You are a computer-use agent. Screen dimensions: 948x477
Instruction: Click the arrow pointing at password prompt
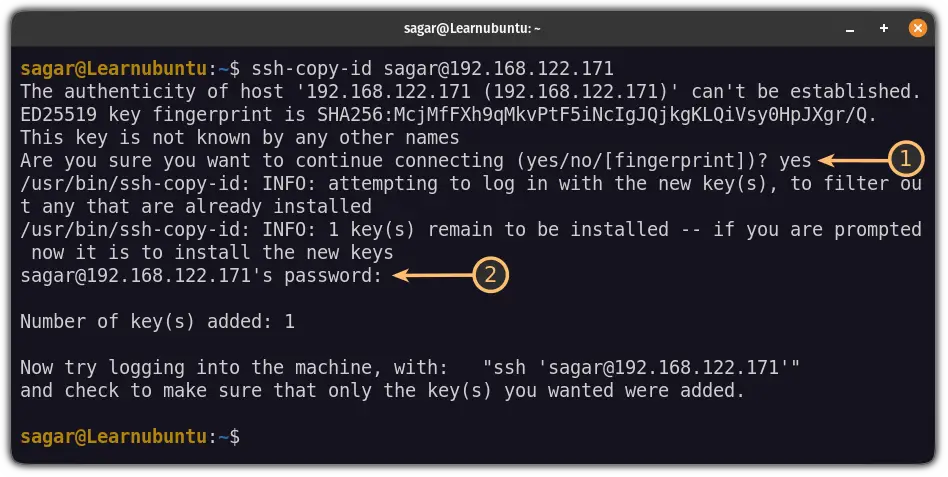pyautogui.click(x=432, y=276)
